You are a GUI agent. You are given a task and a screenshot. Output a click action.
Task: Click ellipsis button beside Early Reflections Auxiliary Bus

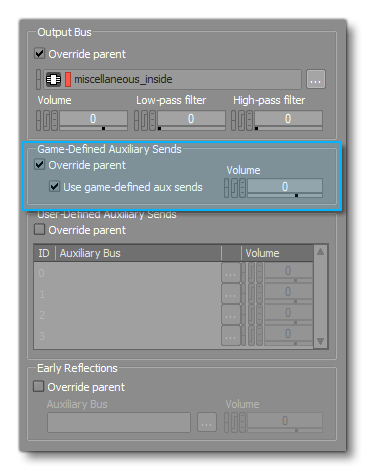tap(207, 422)
